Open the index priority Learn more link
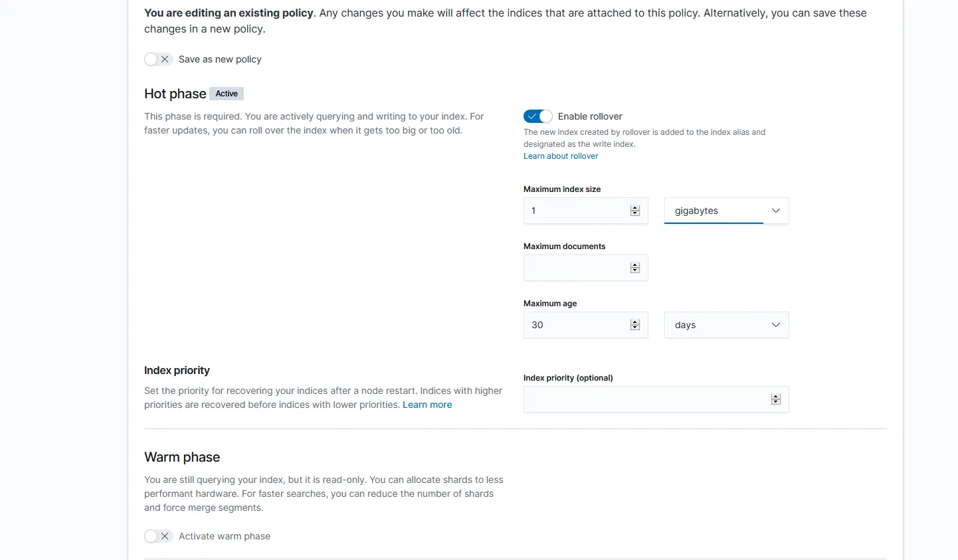The width and height of the screenshot is (958, 560). click(x=427, y=405)
